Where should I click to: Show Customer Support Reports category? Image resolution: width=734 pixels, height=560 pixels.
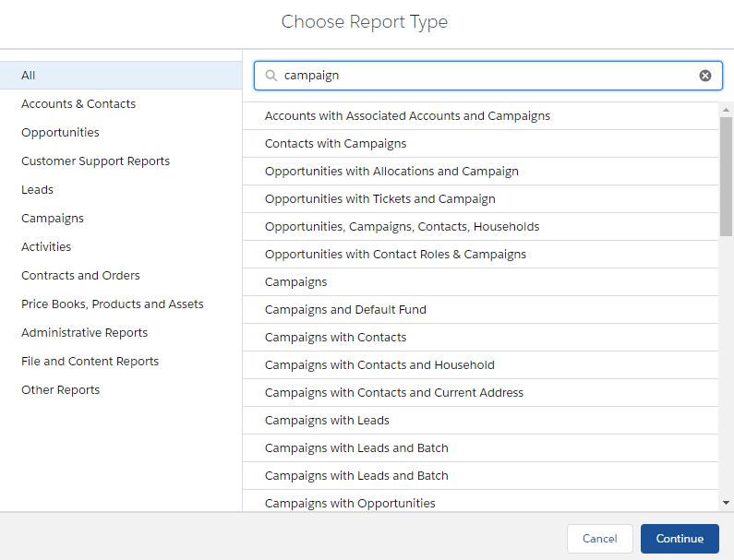click(95, 161)
